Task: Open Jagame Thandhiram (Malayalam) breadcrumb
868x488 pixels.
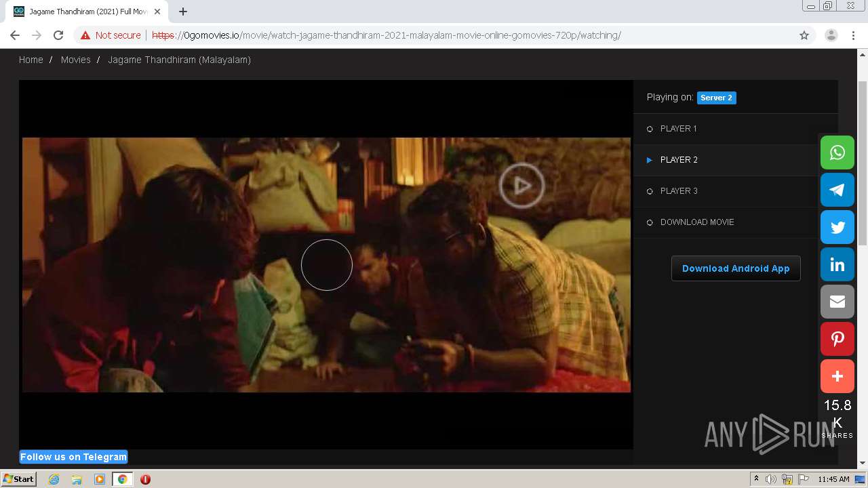Action: (x=180, y=60)
